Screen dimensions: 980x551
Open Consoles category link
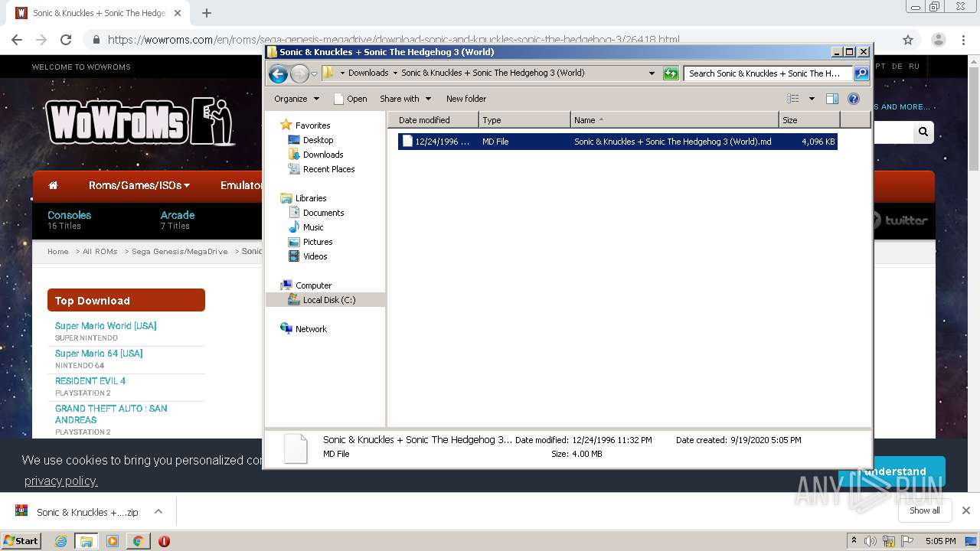point(69,216)
